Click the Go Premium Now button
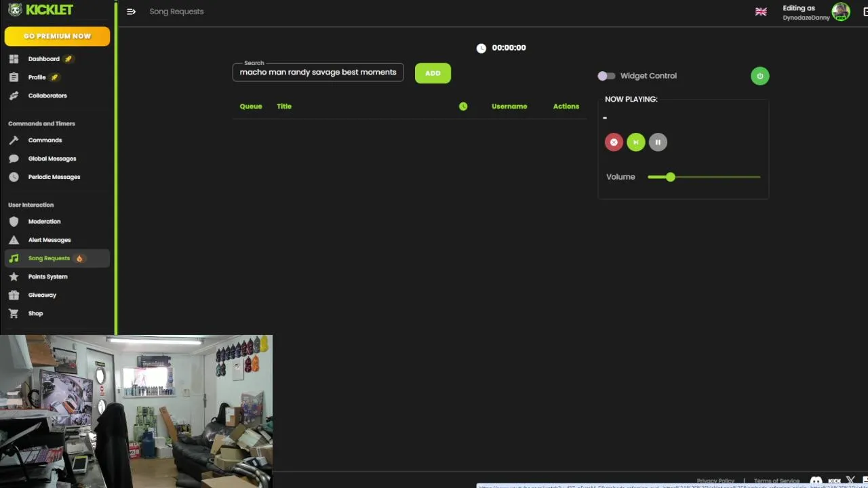Viewport: 868px width, 488px height. pos(57,37)
